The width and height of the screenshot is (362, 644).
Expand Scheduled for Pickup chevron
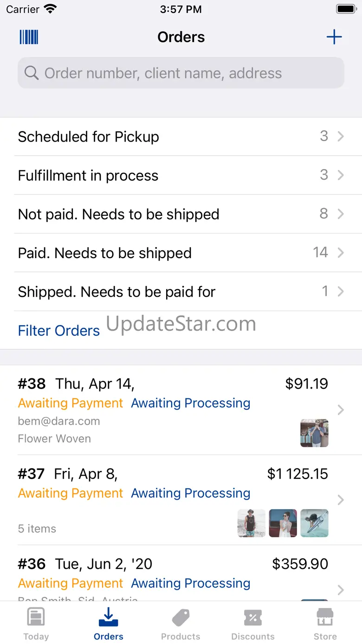coord(341,137)
